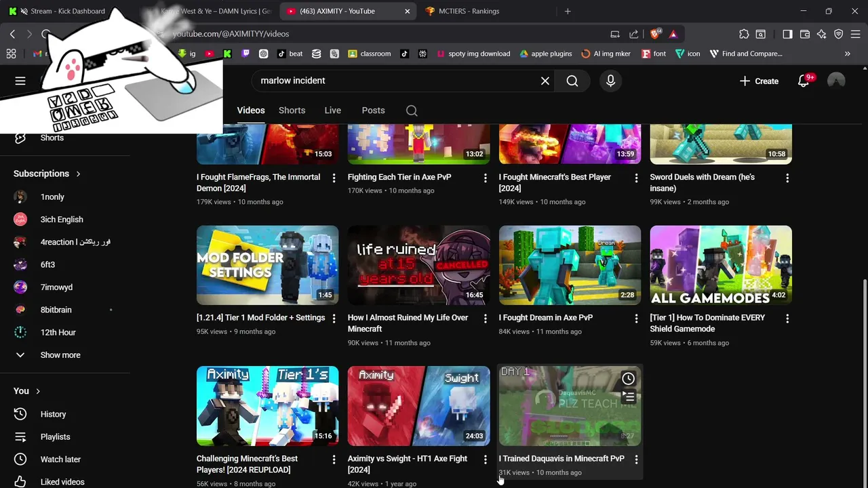Open the Brave Wallet icon
The image size is (868, 488).
805,34
